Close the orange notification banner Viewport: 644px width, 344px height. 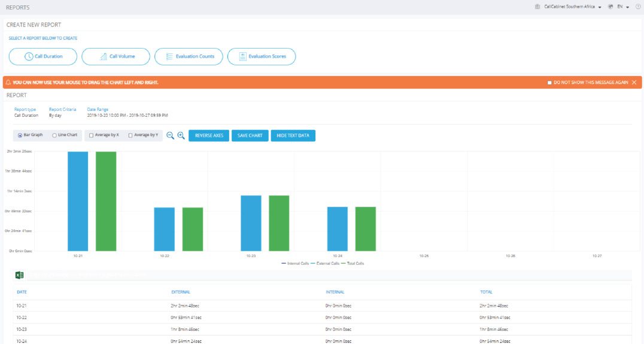tap(634, 82)
